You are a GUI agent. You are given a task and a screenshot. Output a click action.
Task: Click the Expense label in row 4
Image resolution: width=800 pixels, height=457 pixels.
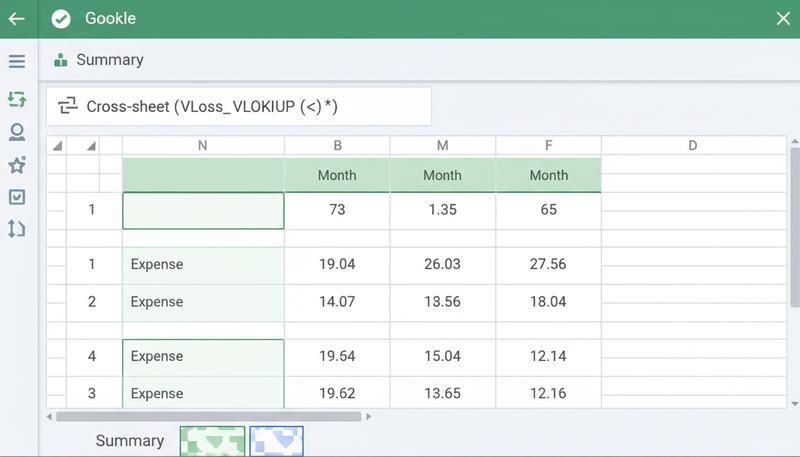click(157, 356)
